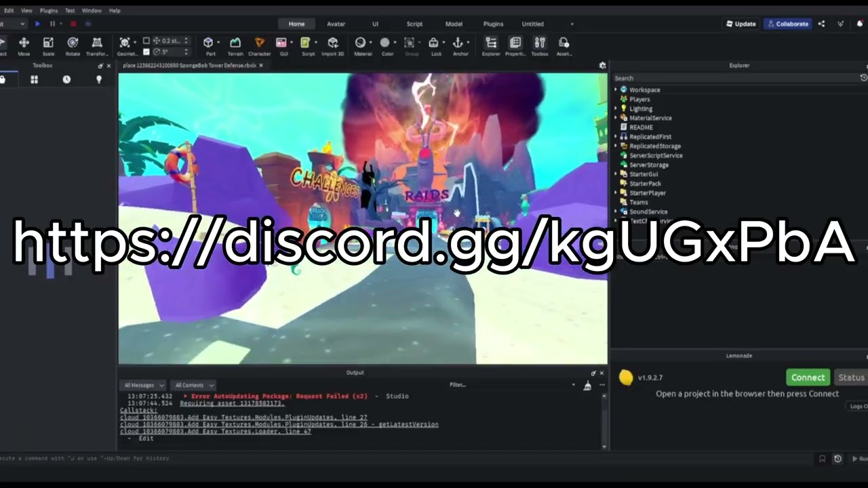Click the Anchor tool icon
This screenshot has height=488, width=868.
458,43
